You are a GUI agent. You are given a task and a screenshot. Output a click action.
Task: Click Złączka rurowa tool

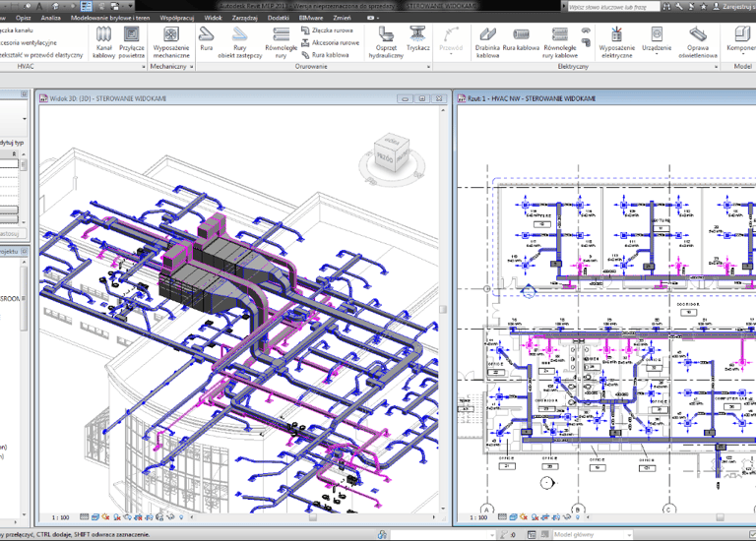(x=327, y=30)
